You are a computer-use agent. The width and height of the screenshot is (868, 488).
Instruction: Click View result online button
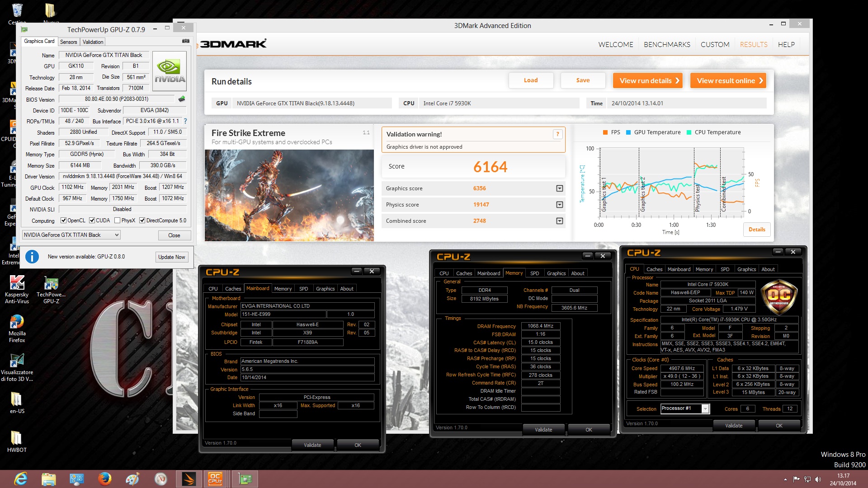pyautogui.click(x=728, y=80)
